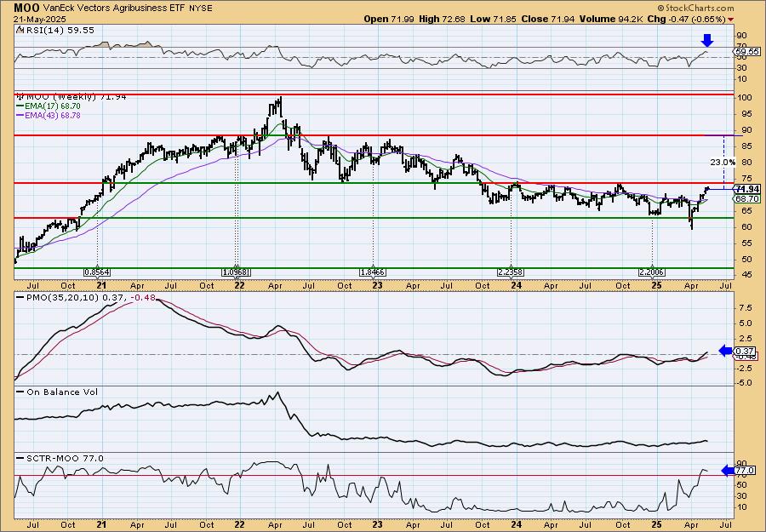Select the EMA(17) 68.70 legend text
The width and height of the screenshot is (766, 532).
[53, 106]
